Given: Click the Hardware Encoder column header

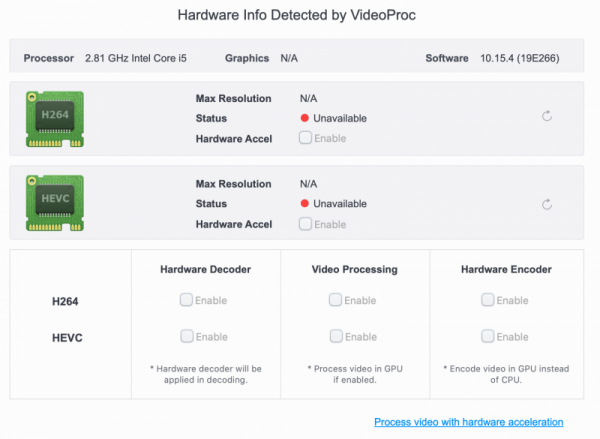Looking at the screenshot, I should [x=506, y=269].
